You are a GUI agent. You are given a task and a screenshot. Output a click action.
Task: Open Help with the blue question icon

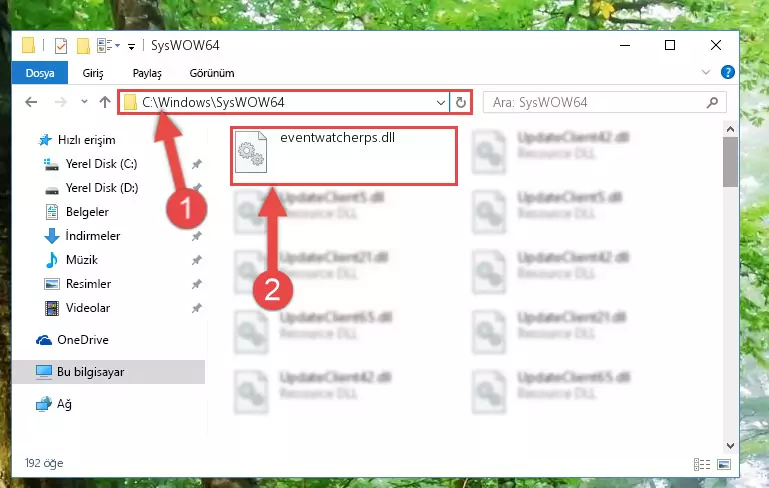coord(727,73)
